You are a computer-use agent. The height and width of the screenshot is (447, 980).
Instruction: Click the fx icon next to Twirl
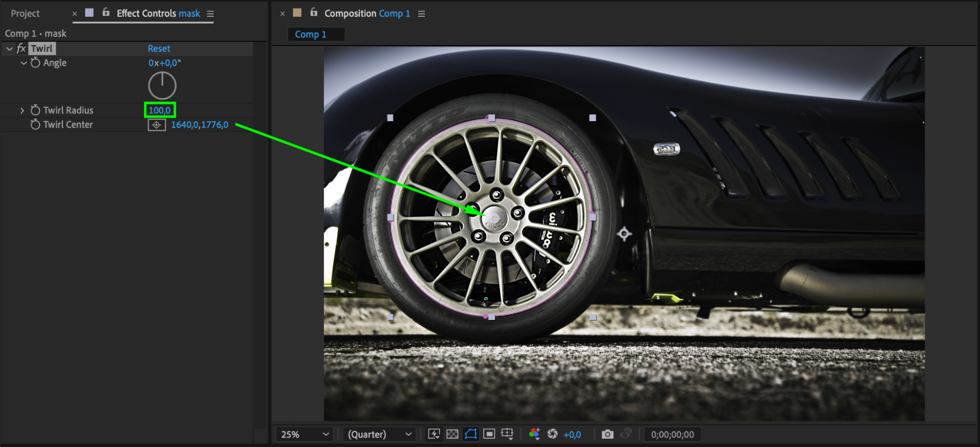(21, 49)
